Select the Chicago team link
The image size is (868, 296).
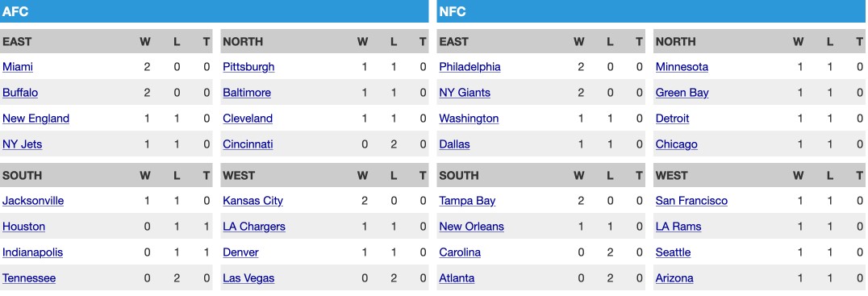click(x=677, y=144)
